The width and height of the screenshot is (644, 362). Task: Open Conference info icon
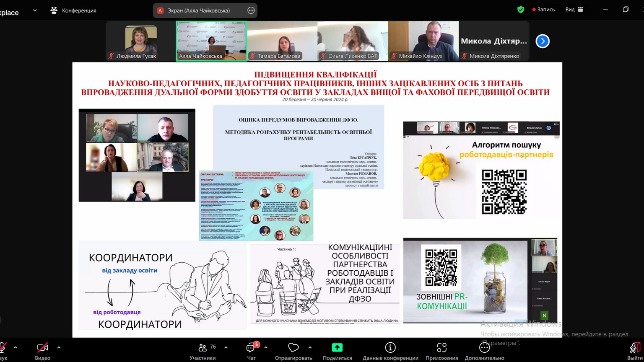(x=390, y=348)
